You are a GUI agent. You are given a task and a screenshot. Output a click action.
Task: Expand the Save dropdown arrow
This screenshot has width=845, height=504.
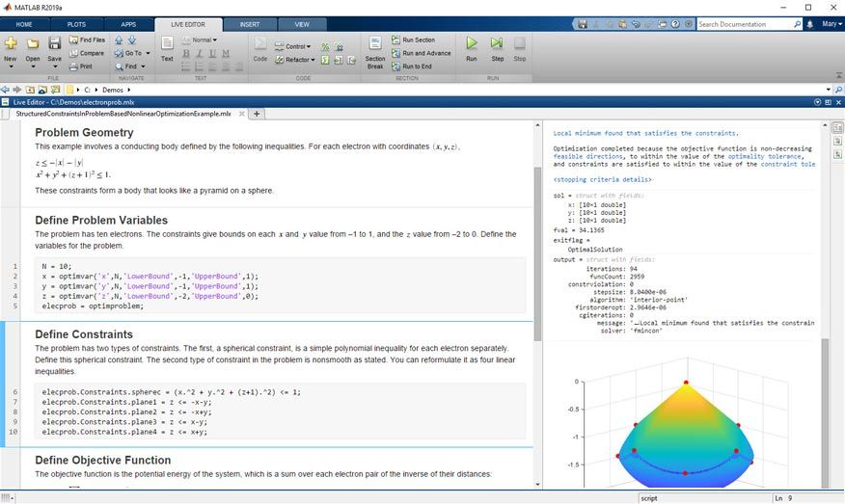pos(54,66)
